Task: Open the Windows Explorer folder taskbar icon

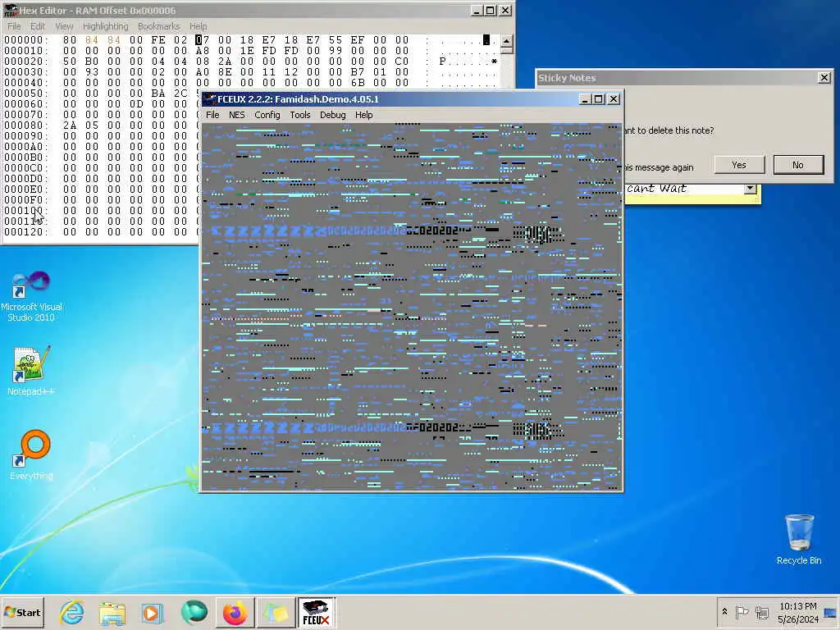Action: point(112,613)
